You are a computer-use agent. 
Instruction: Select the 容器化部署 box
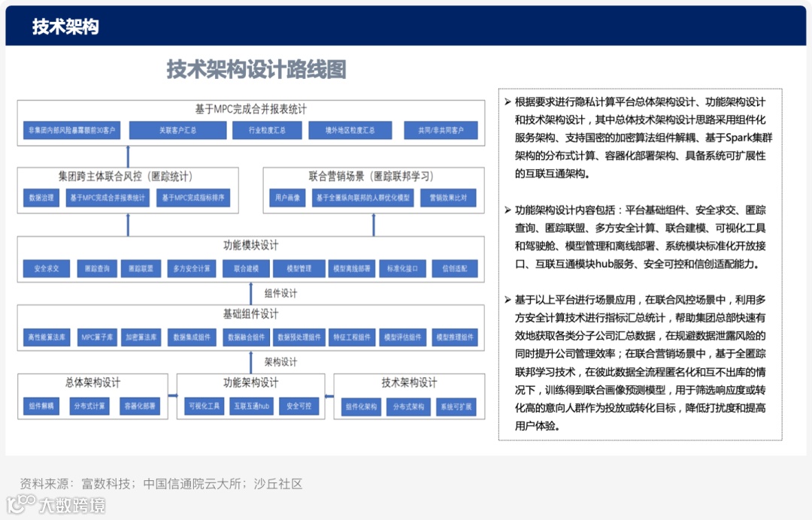(140, 407)
